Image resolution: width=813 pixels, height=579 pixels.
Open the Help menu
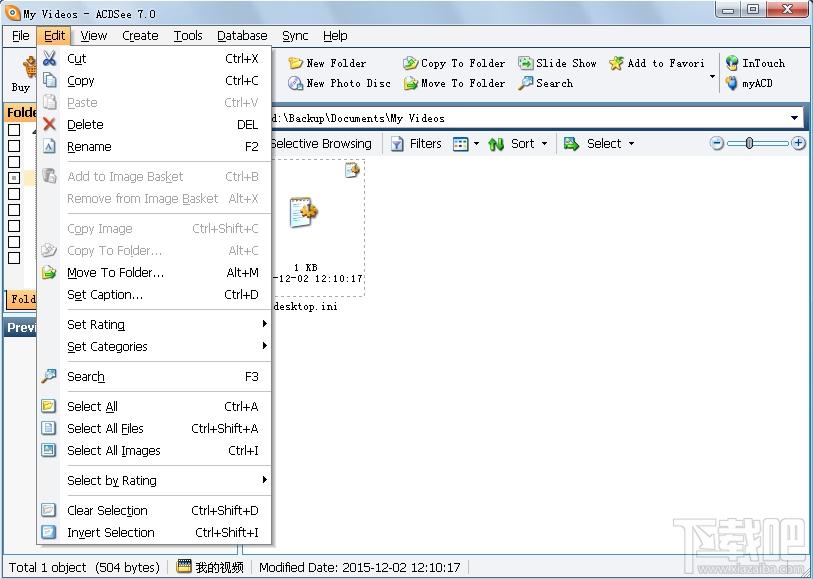click(x=335, y=36)
